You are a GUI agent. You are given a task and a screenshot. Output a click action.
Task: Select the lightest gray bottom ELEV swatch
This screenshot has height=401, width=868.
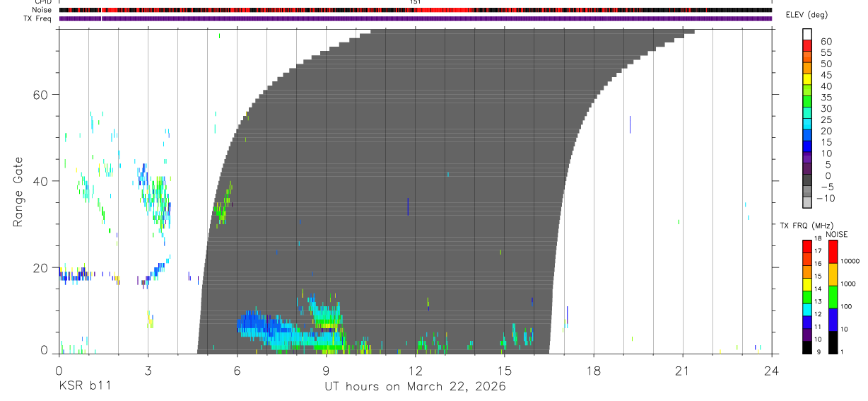coord(807,202)
